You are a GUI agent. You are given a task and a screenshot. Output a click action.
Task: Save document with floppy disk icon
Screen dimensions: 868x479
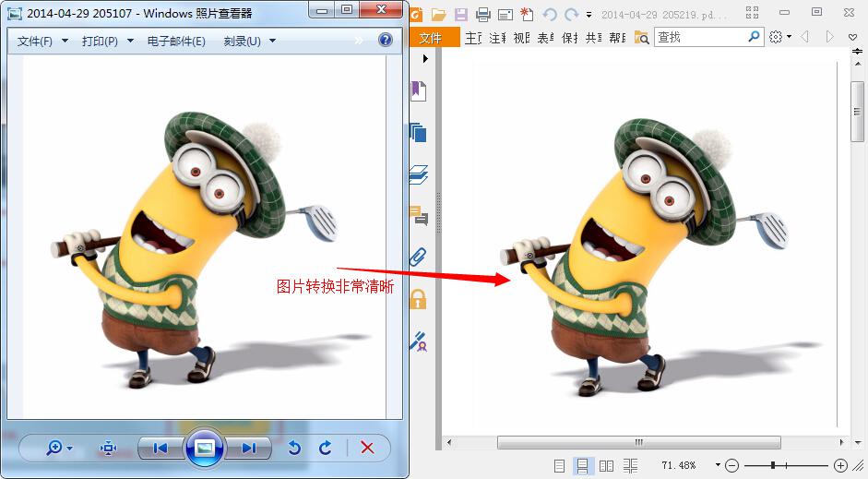[460, 15]
